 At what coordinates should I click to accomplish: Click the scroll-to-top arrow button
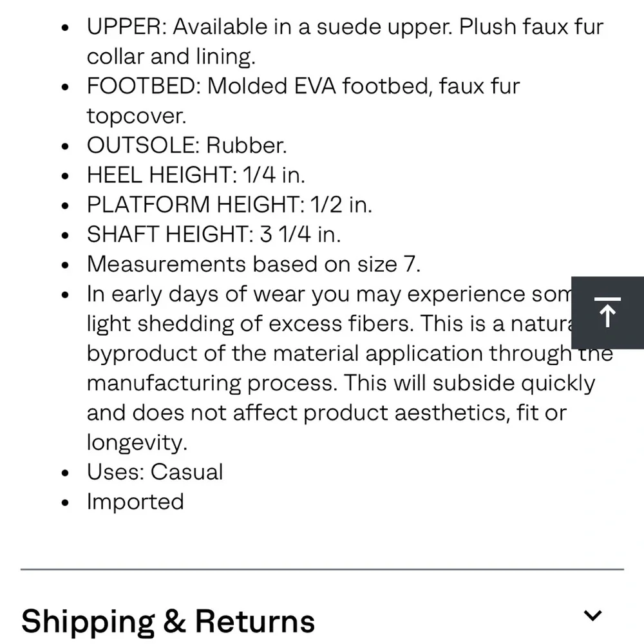coord(607,313)
